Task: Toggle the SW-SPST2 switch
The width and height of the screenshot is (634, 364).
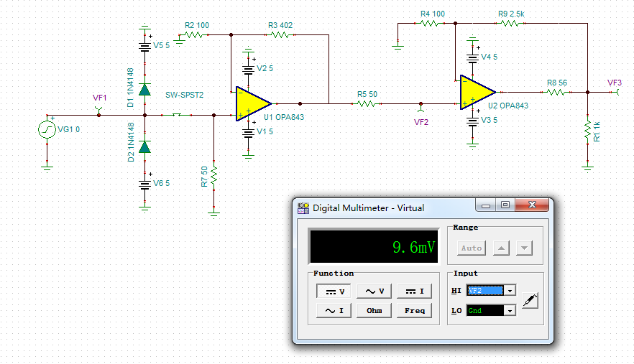Action: point(177,115)
